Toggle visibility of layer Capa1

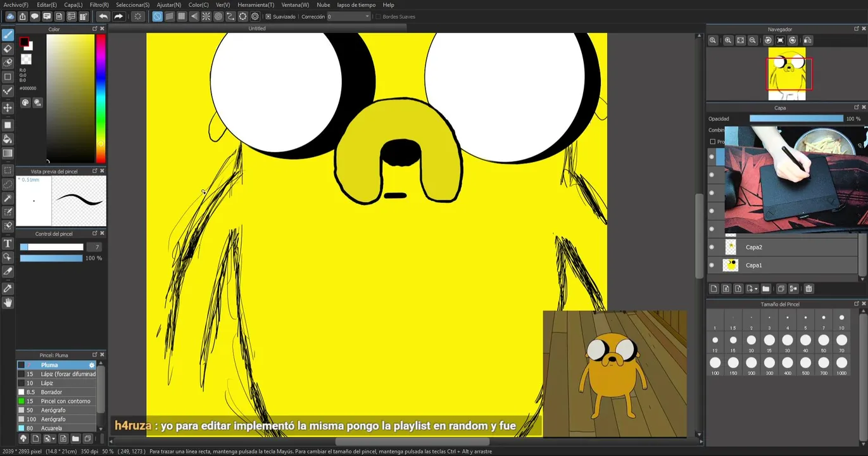(712, 265)
